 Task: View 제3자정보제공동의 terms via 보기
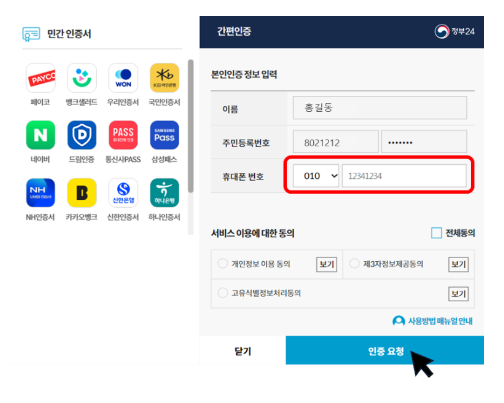[x=458, y=264]
